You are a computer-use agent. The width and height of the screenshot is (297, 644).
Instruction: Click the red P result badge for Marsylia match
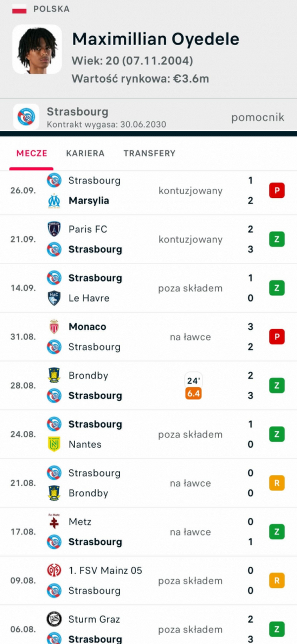[x=277, y=191]
